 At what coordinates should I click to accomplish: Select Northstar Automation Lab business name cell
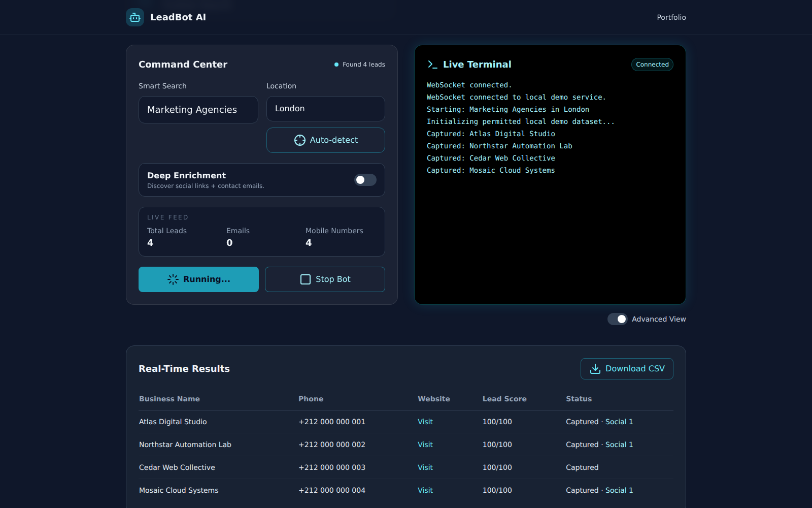[185, 444]
